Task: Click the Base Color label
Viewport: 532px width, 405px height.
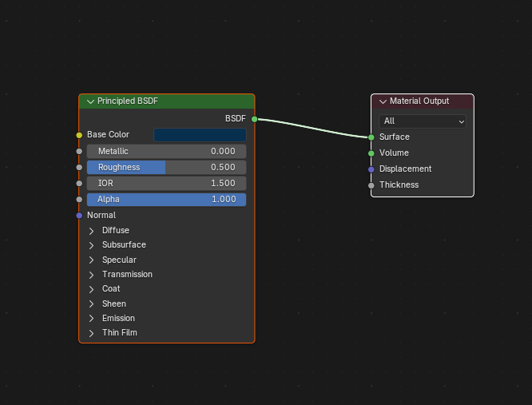Action: coord(108,135)
